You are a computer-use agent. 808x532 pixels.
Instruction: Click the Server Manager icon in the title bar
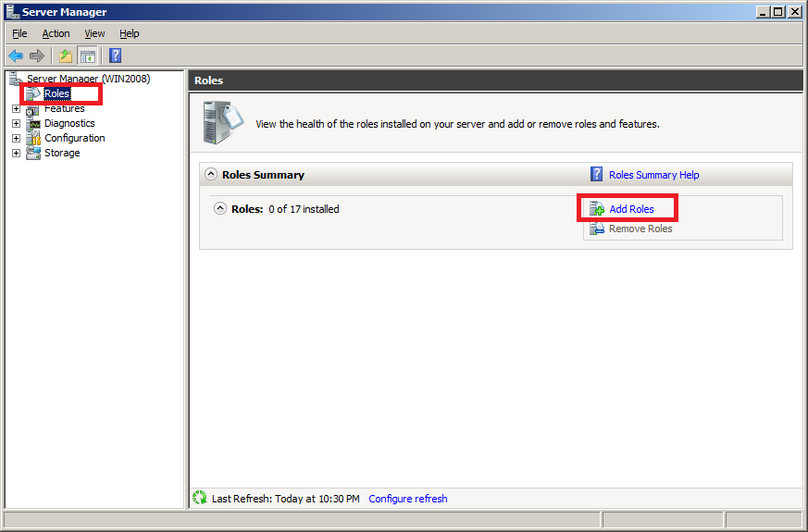(x=13, y=11)
